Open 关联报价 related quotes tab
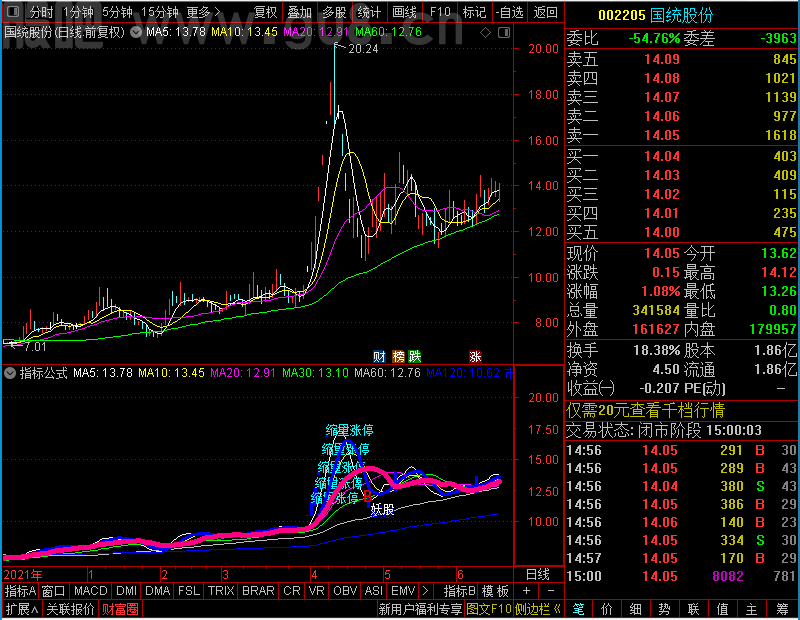The height and width of the screenshot is (620, 800). pyautogui.click(x=70, y=609)
